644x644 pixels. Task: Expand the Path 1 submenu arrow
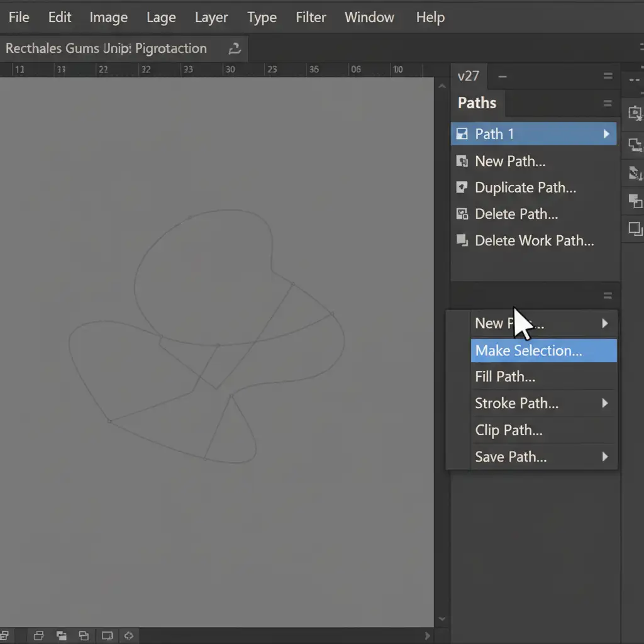(x=606, y=134)
